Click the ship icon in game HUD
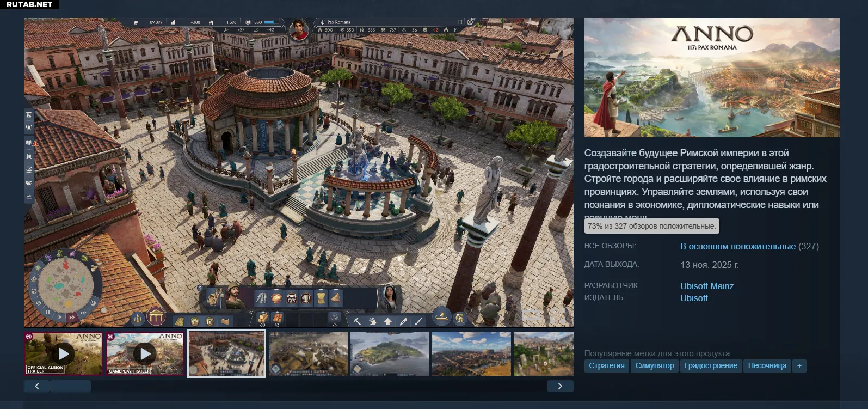Viewport: 868px width, 409px height. click(441, 316)
